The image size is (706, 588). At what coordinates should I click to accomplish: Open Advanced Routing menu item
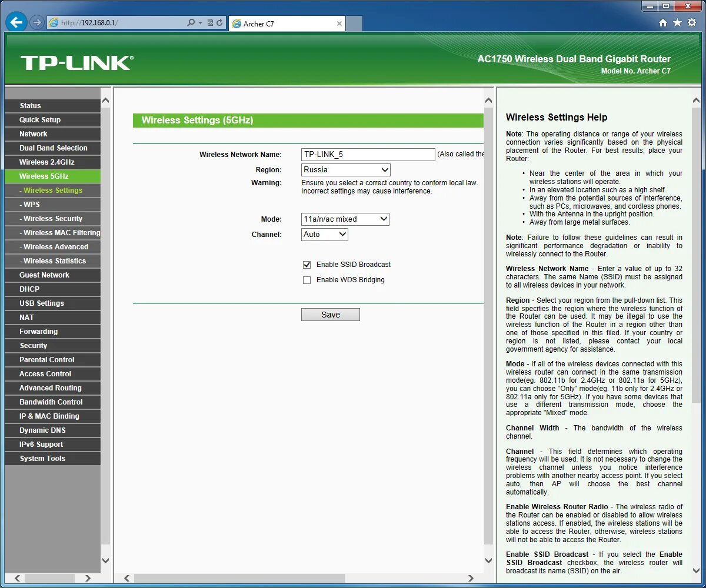pos(52,388)
